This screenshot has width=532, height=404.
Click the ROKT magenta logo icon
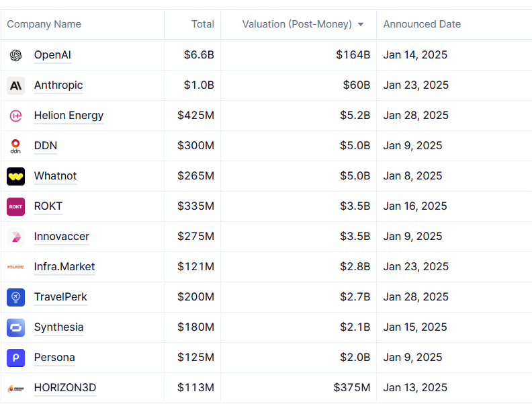(15, 206)
